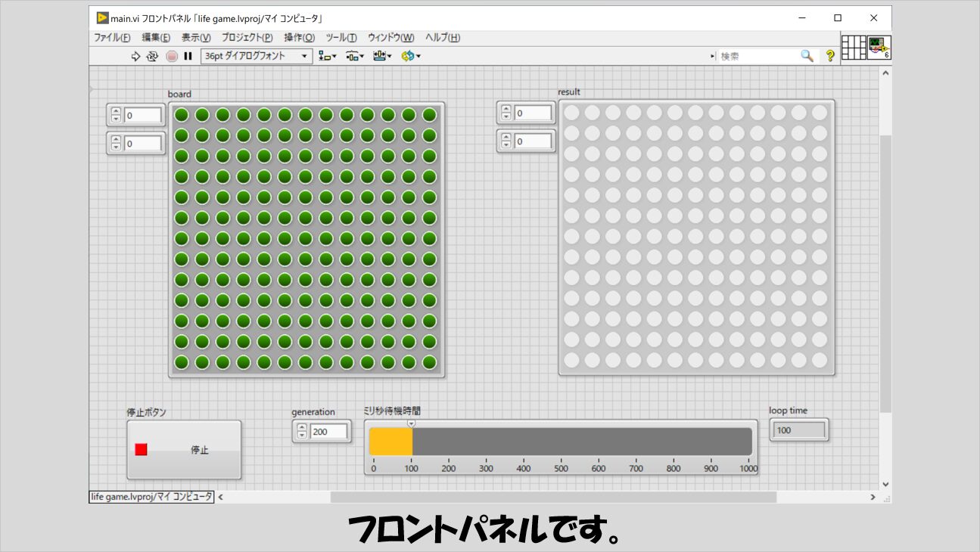Open the ファイル(F) menu

(112, 38)
